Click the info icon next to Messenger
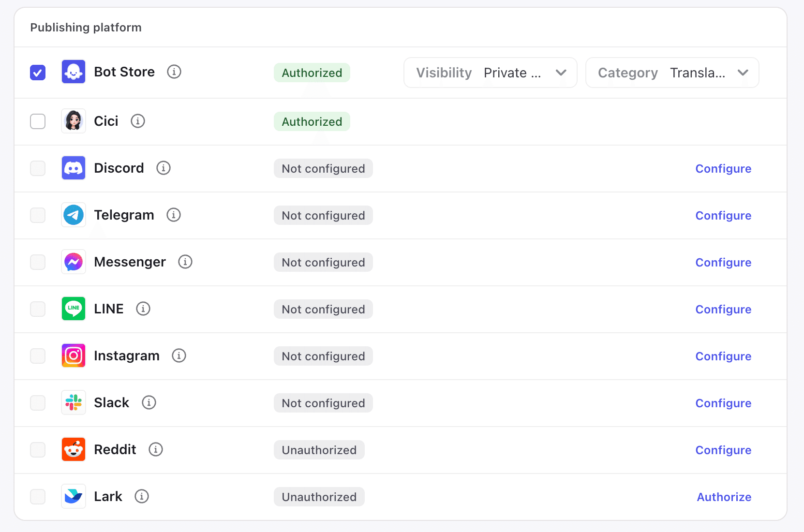The width and height of the screenshot is (804, 532). pos(185,262)
